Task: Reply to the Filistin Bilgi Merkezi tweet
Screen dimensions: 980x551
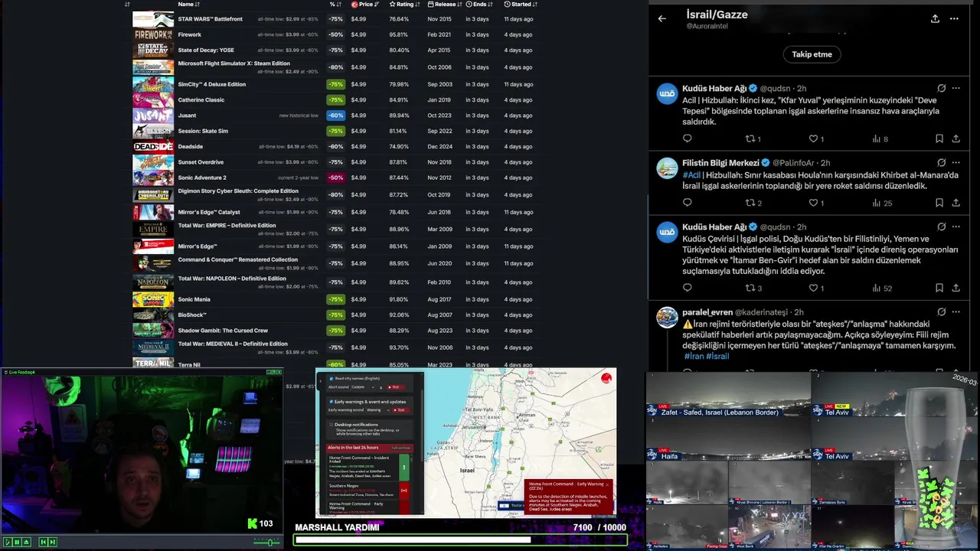Action: pyautogui.click(x=687, y=203)
